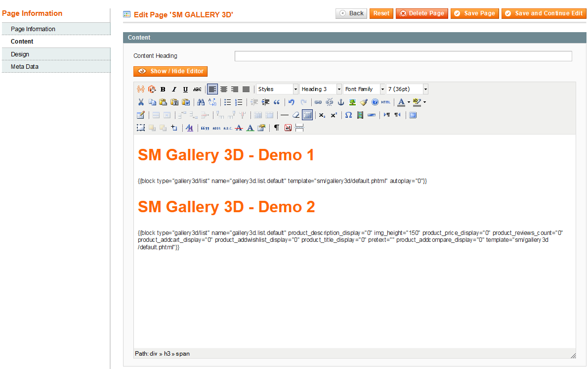The height and width of the screenshot is (369, 588).
Task: Click Show Visual Control Characters icon
Action: point(277,128)
